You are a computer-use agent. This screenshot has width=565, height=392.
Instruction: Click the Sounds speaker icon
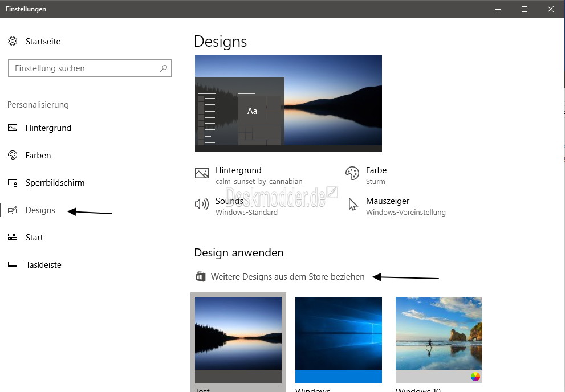click(202, 204)
